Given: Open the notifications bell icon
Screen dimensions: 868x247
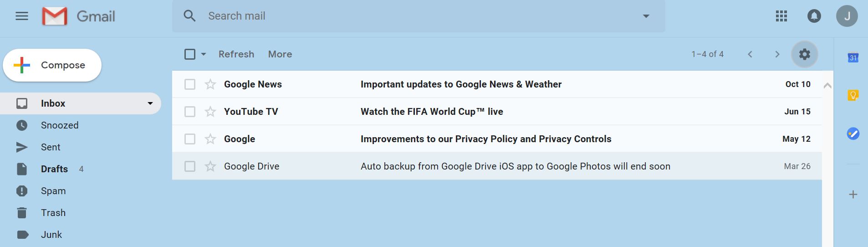Looking at the screenshot, I should click(814, 16).
